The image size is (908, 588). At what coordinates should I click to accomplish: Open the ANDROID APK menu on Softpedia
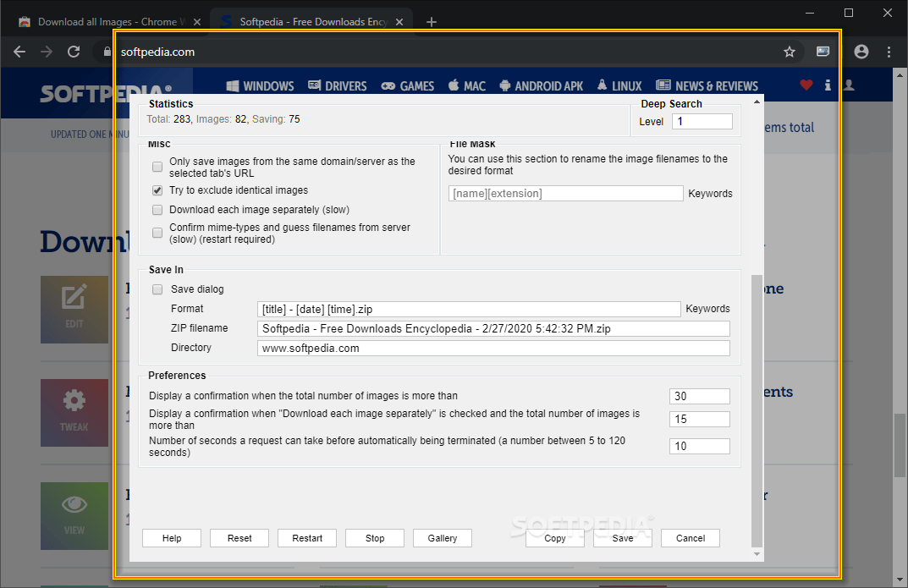point(542,86)
